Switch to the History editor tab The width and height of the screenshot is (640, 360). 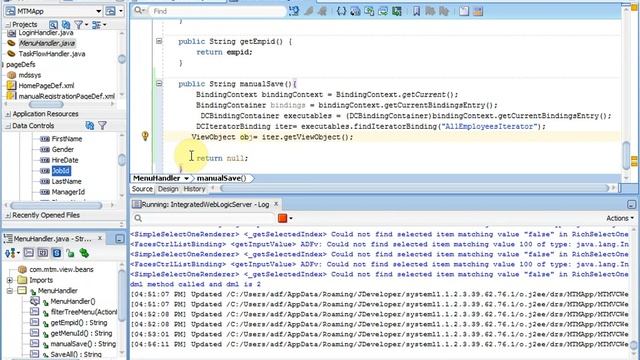click(x=194, y=189)
